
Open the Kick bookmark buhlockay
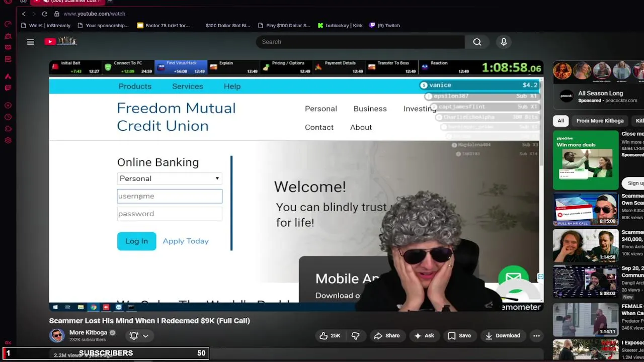coord(340,26)
